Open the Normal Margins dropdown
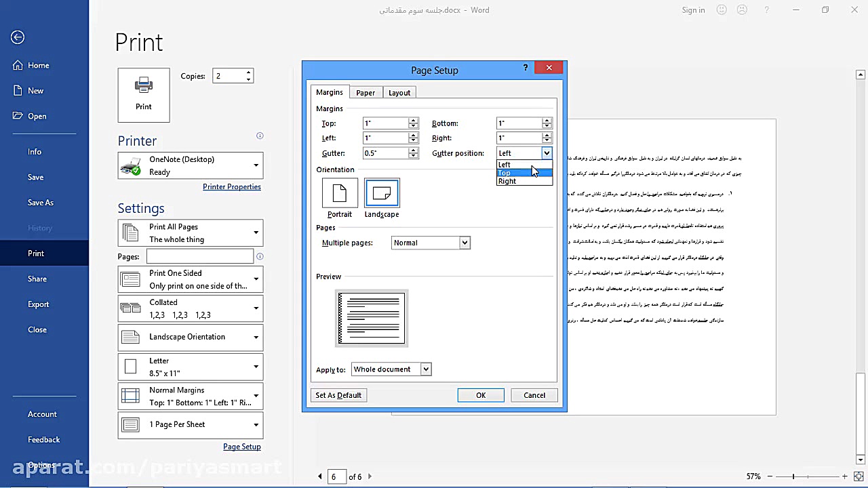The image size is (868, 488). pos(191,396)
